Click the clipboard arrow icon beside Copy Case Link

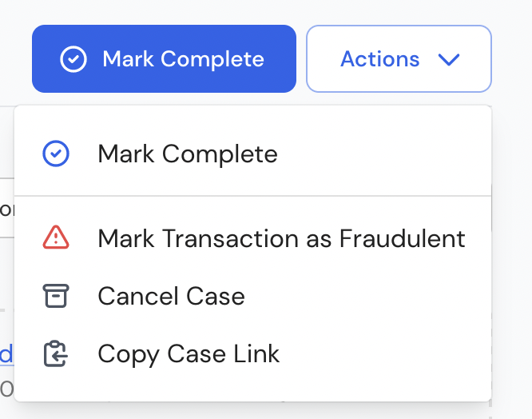coord(56,353)
